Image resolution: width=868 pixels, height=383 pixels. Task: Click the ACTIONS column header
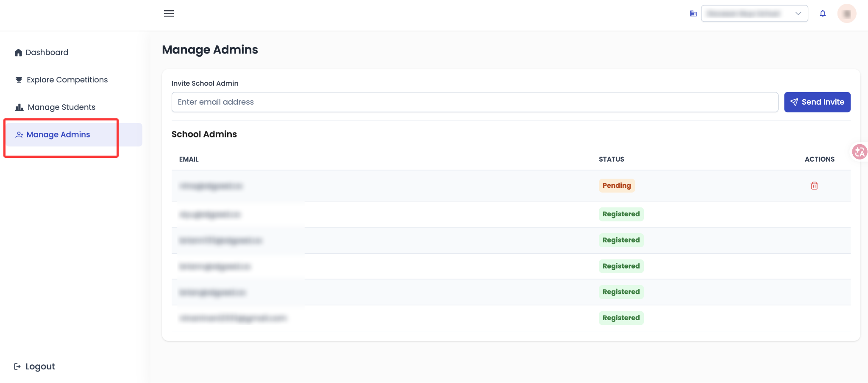coord(819,159)
